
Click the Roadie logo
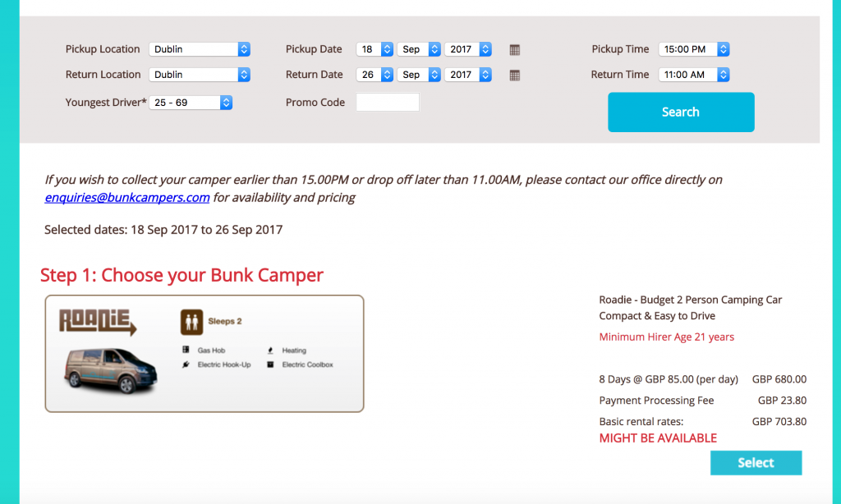98,322
